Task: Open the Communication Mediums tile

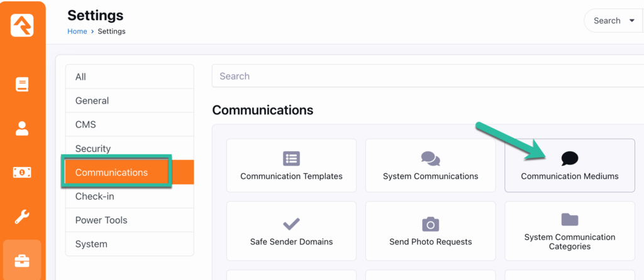Action: point(569,165)
